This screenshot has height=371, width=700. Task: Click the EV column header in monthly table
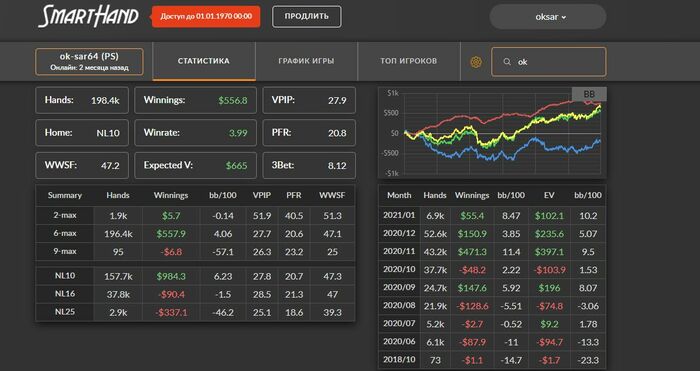(549, 195)
